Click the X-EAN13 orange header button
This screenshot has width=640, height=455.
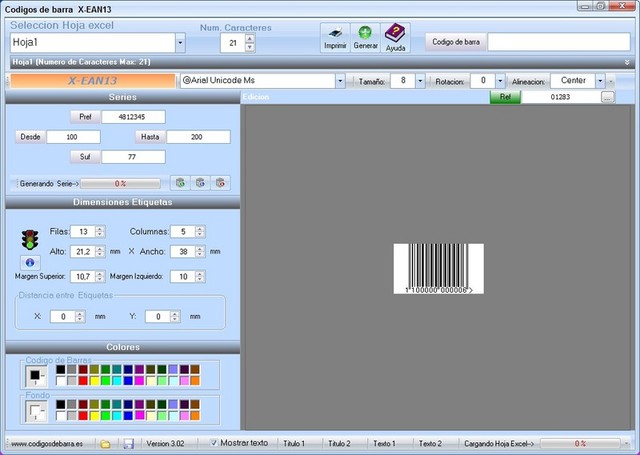coord(93,81)
